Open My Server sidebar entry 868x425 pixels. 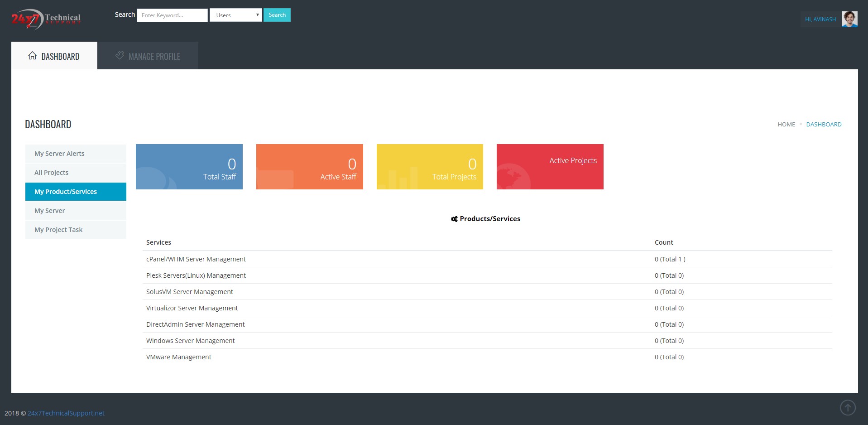click(x=76, y=211)
